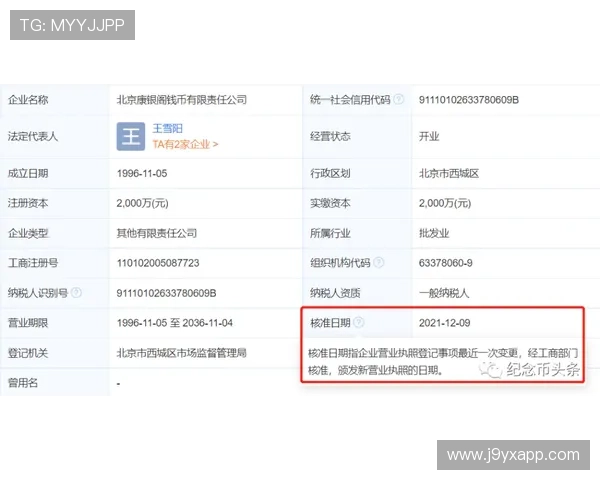
Task: Click business term 1996-11-05 至 2036-11-04
Action: [174, 323]
